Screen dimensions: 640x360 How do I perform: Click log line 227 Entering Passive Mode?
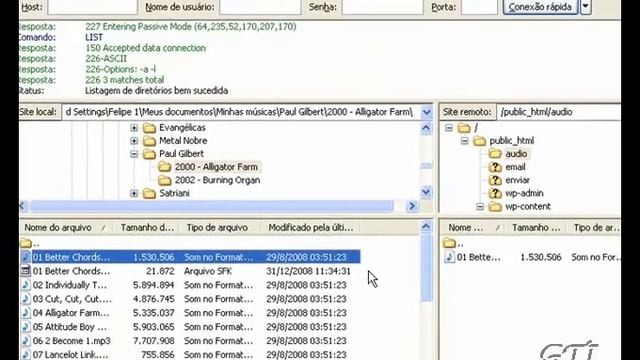(191, 27)
